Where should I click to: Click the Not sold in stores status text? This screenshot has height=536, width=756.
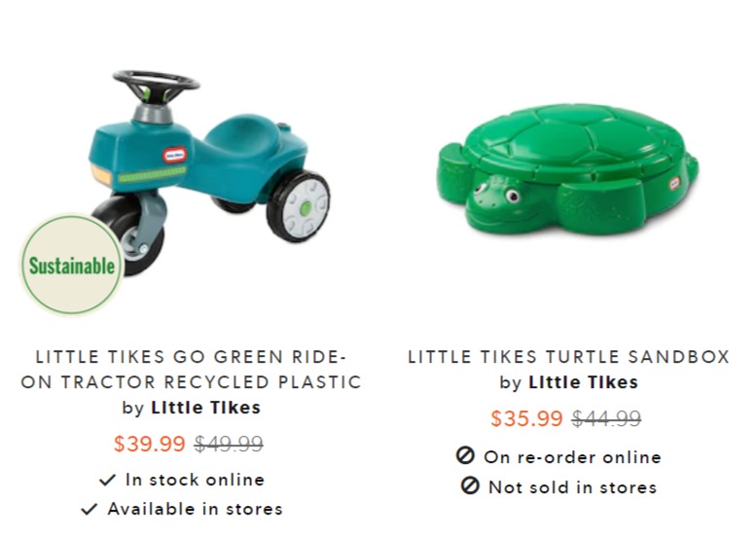click(x=573, y=486)
